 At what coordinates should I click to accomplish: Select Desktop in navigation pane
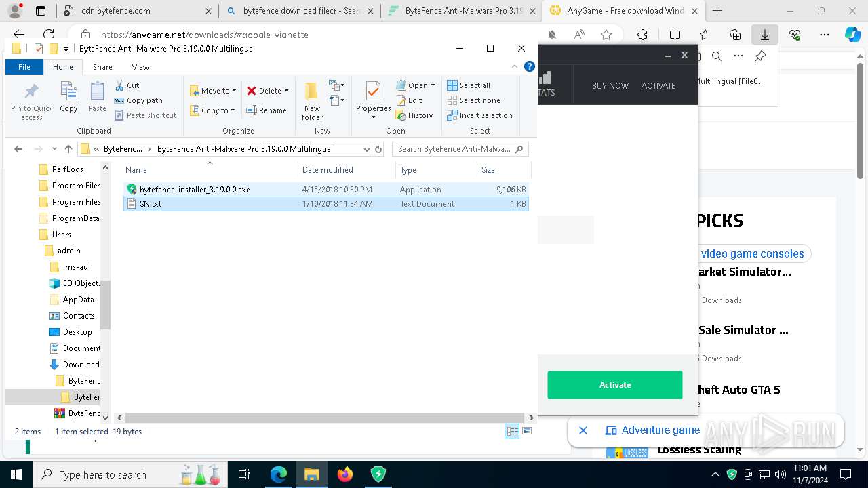77,332
